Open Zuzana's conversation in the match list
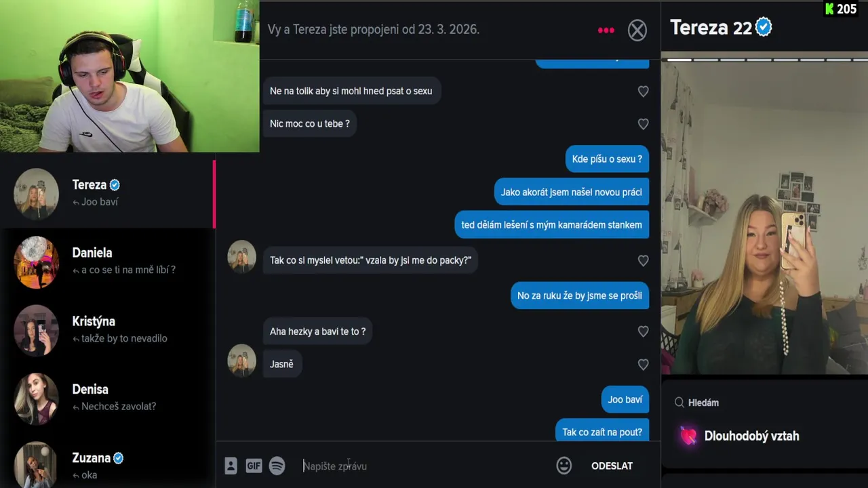The width and height of the screenshot is (868, 488). tap(108, 464)
